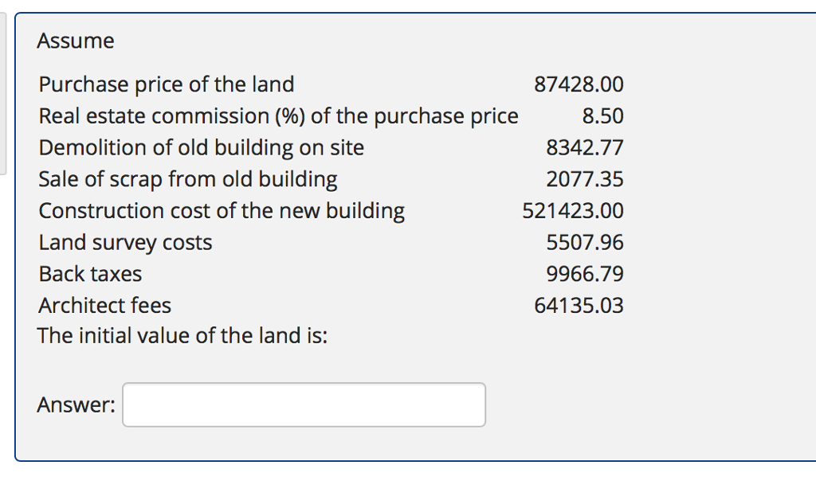Image resolution: width=816 pixels, height=504 pixels.
Task: Select the amount 9966.79
Action: coord(586,274)
